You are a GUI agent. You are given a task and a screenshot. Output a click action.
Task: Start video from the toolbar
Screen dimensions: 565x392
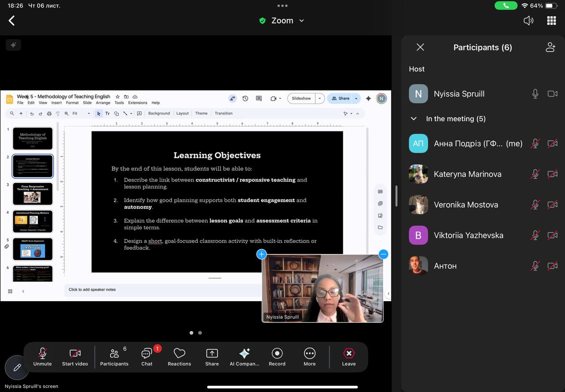coord(75,354)
